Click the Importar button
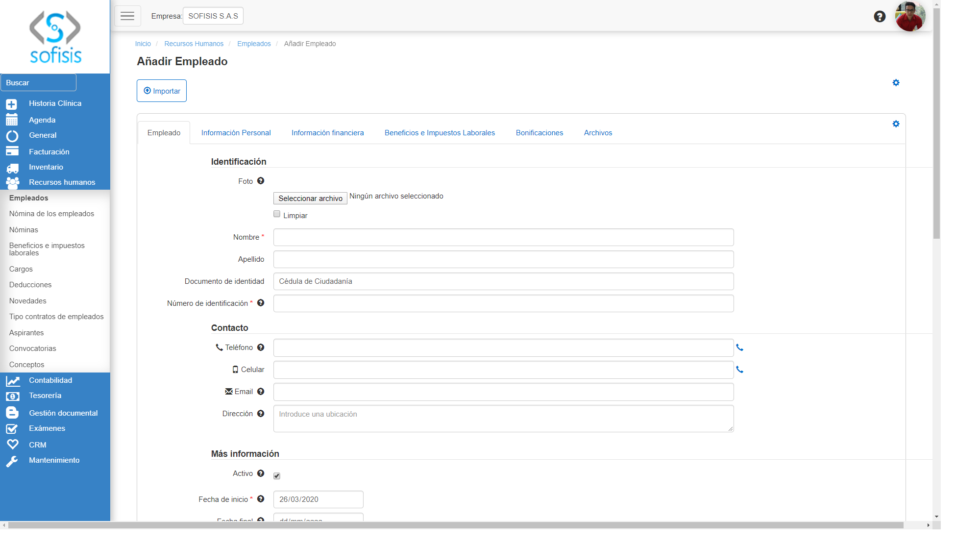This screenshot has height=547, width=980. coord(162,91)
